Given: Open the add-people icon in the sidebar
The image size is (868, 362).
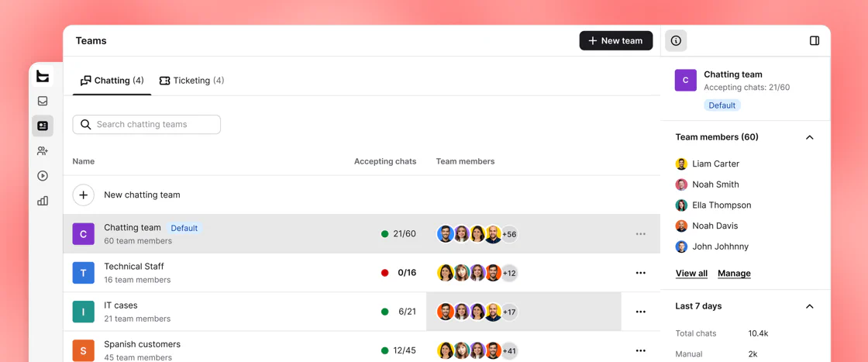Looking at the screenshot, I should 43,150.
